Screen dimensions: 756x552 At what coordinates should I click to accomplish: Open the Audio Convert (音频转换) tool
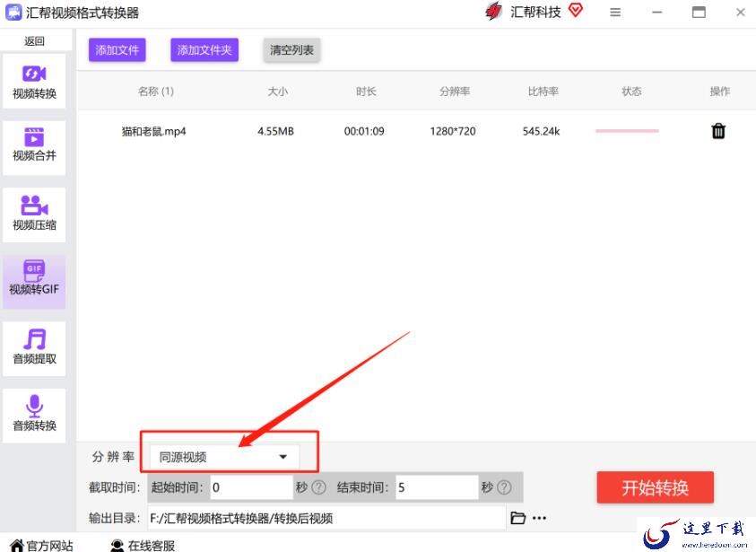click(34, 415)
